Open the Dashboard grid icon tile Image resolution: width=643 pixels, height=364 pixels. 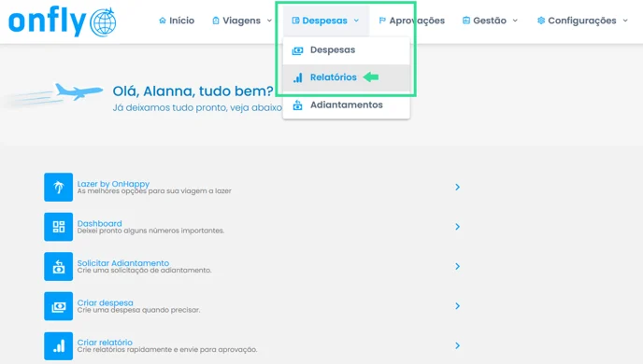[58, 227]
